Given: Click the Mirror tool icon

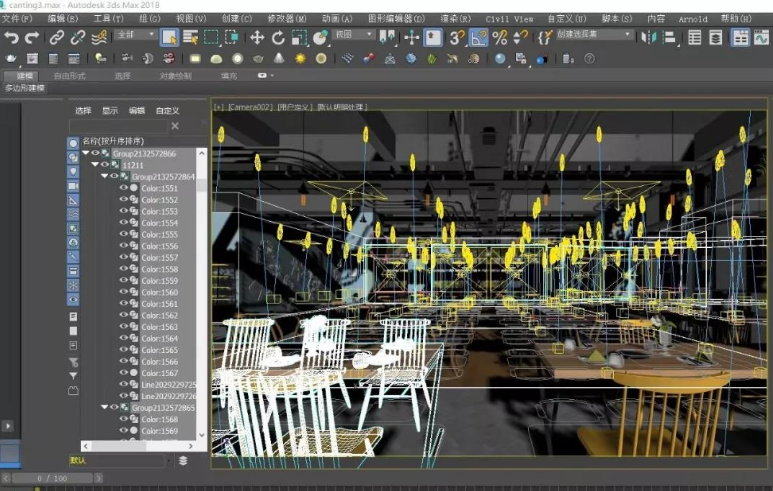Looking at the screenshot, I should 649,37.
